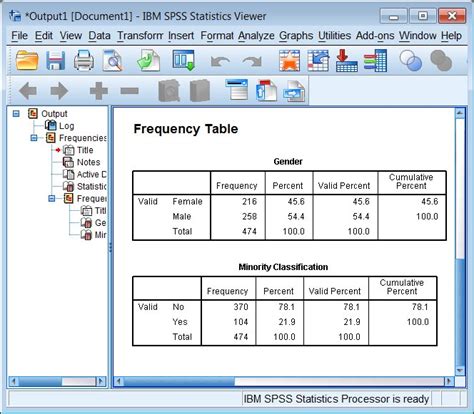Open file with the folder icon
The image size is (474, 414).
[27, 60]
